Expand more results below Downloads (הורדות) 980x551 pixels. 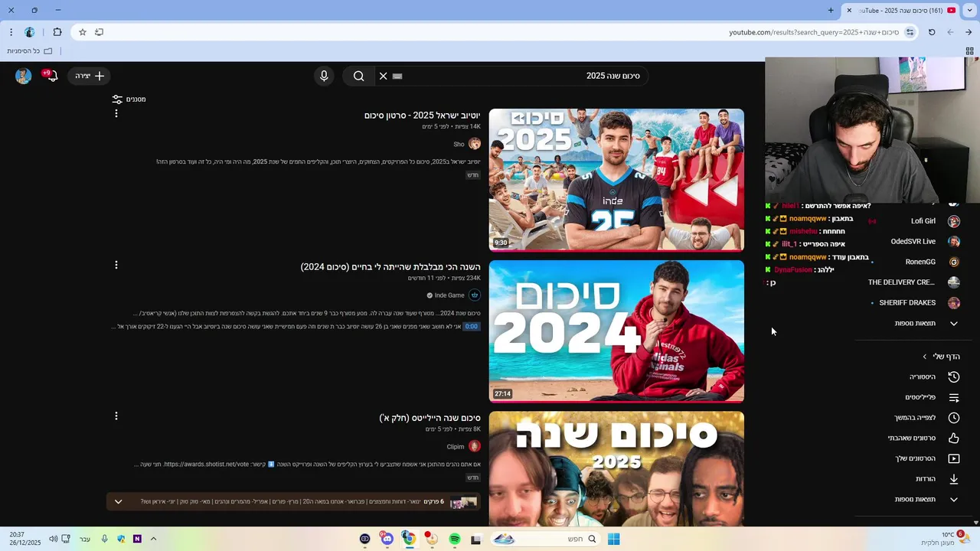point(913,499)
